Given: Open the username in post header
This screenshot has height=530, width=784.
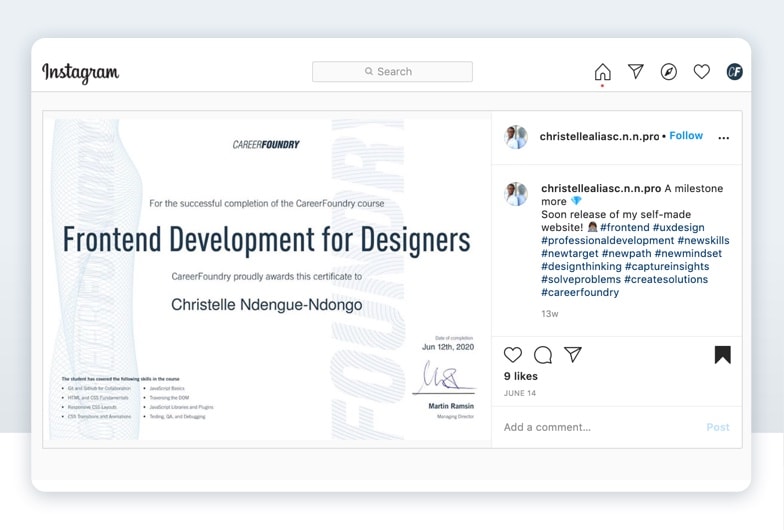Looking at the screenshot, I should 599,136.
